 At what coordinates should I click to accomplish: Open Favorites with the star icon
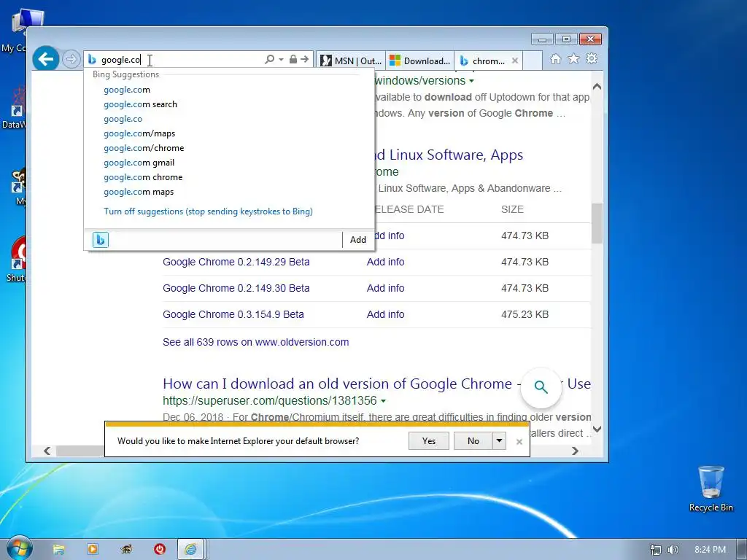[573, 58]
